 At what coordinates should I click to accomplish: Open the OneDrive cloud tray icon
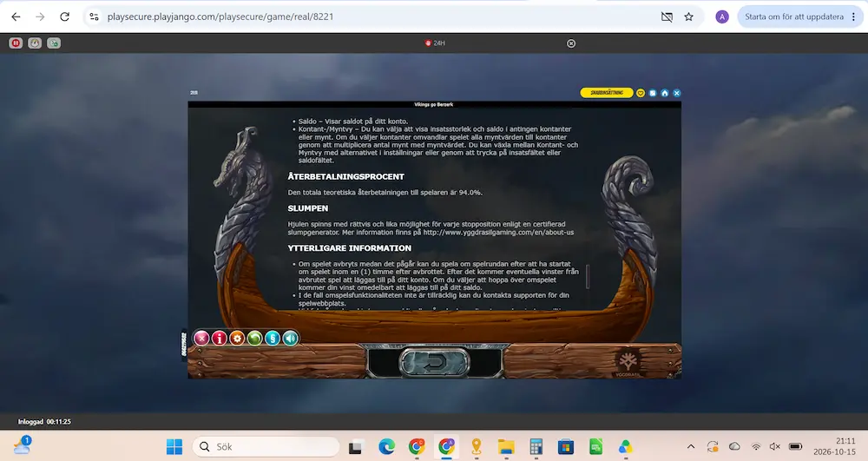click(x=734, y=446)
